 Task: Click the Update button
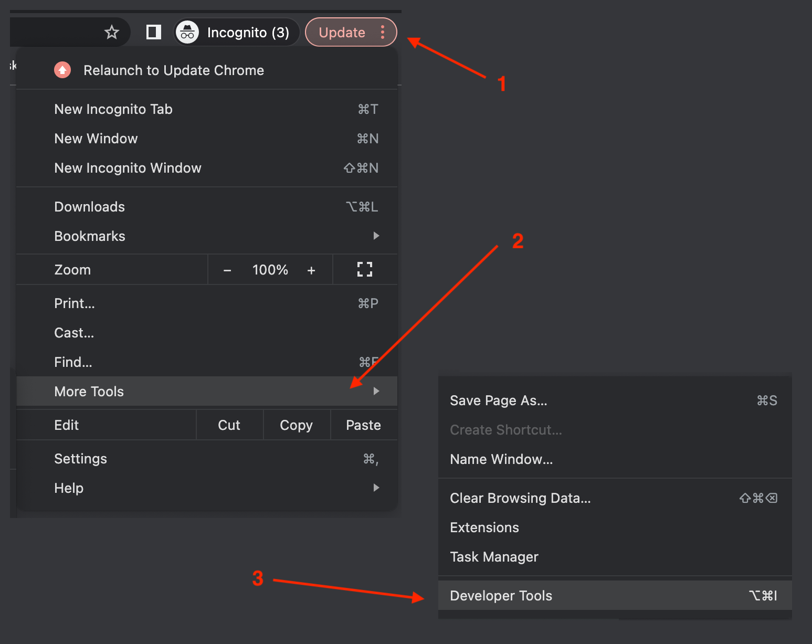coord(342,33)
